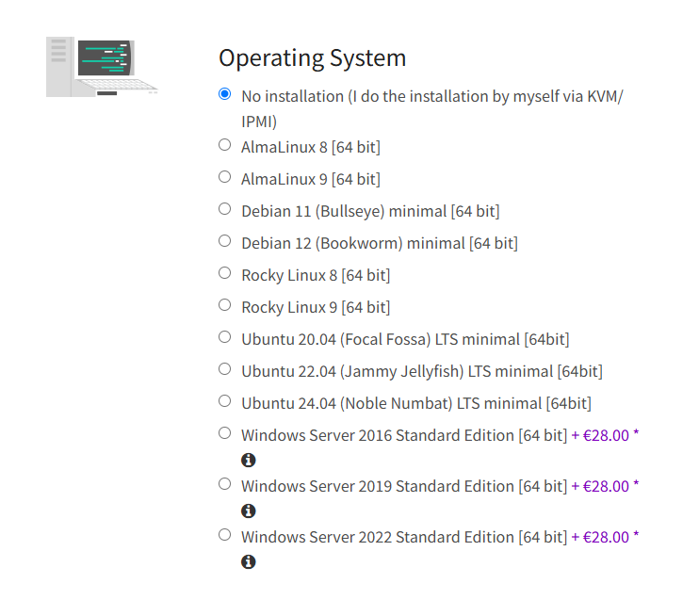Choose Windows Server 2019 Standard Edition radio button
This screenshot has height=616, width=699.
[x=224, y=484]
